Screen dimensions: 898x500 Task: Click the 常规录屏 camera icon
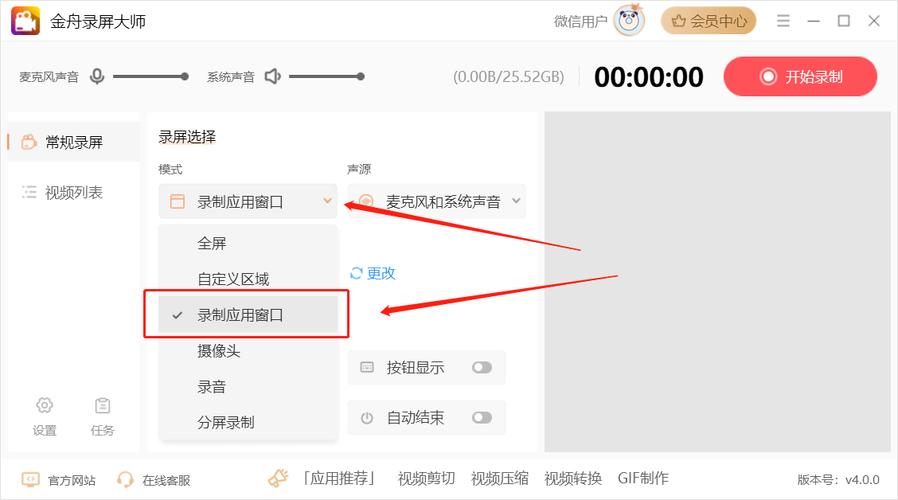coord(29,141)
